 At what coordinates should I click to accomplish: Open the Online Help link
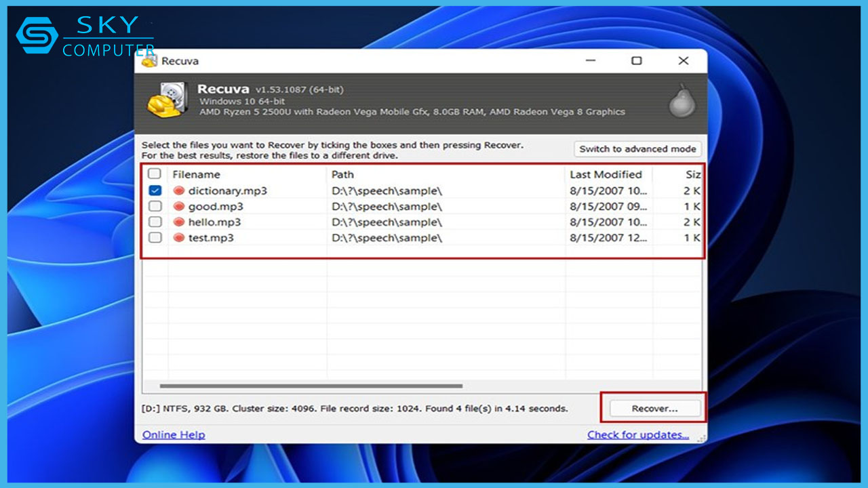(x=174, y=435)
